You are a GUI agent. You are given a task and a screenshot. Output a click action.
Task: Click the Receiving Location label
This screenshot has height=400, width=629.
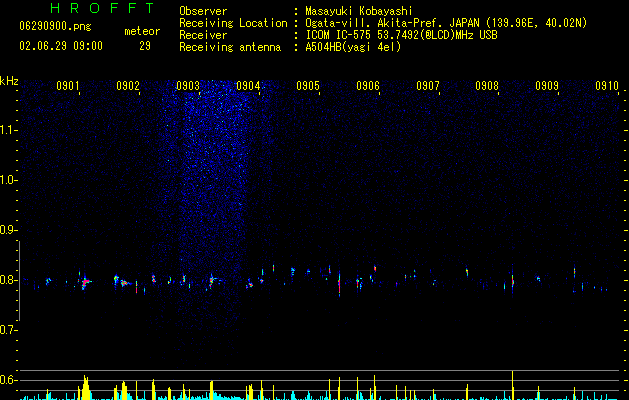[x=233, y=23]
